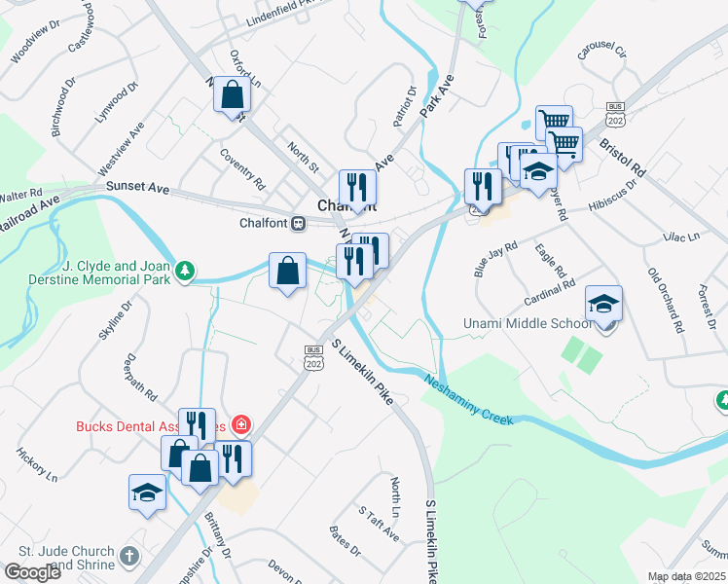Click the Neshaminy Creek label
The image size is (728, 584).
[x=469, y=401]
